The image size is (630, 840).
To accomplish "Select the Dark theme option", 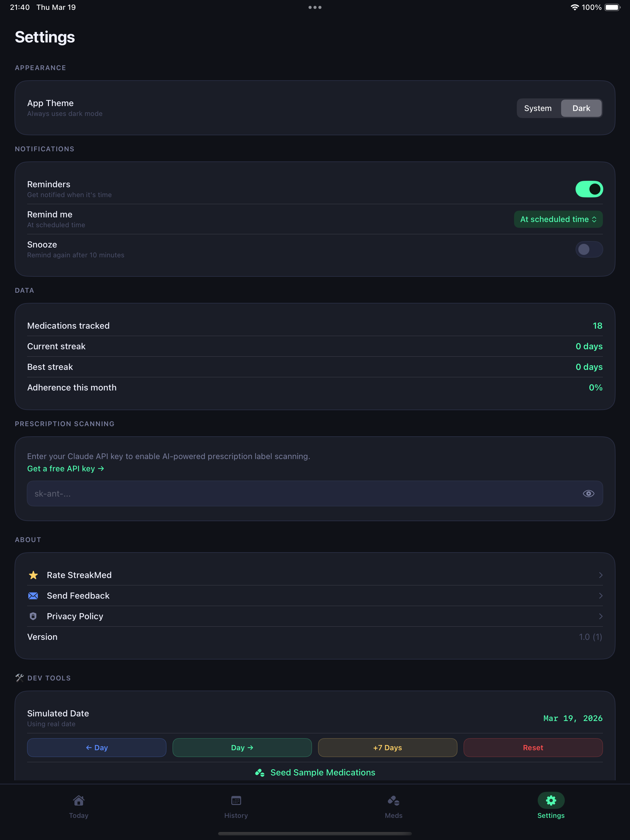I will coord(581,108).
